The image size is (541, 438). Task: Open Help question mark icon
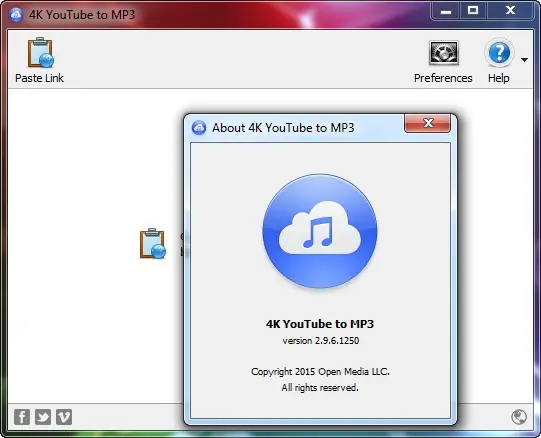click(499, 53)
